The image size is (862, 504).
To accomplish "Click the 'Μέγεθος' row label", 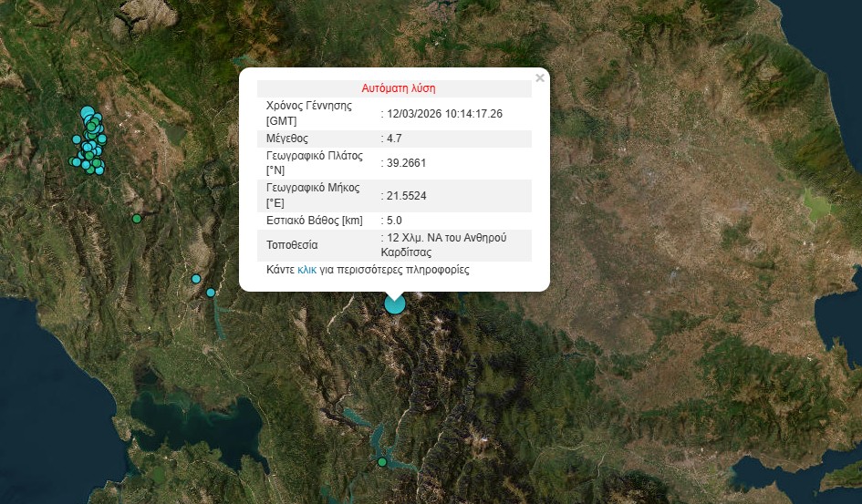I will coord(287,139).
